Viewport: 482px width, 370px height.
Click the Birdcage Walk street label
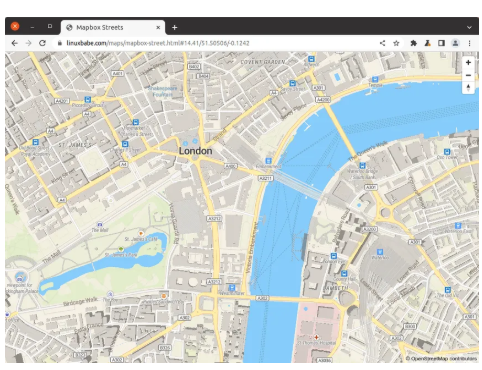80,301
